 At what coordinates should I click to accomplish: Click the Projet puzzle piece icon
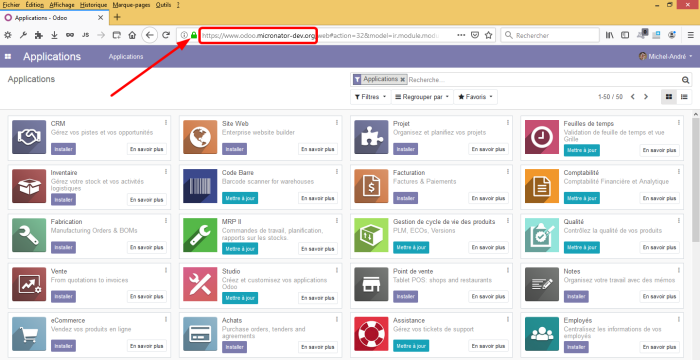click(x=371, y=137)
